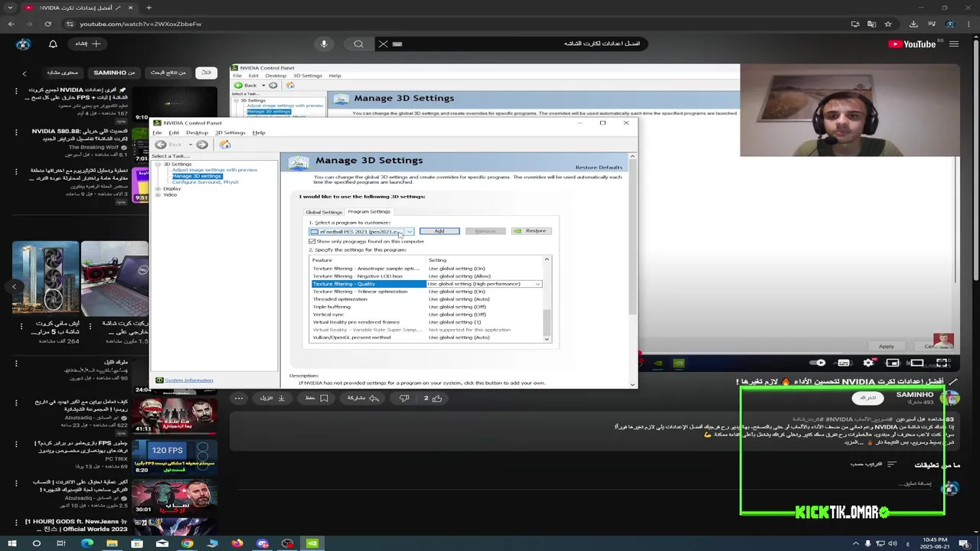This screenshot has width=980, height=551.
Task: Switch to the Global Settings tab
Action: point(324,212)
